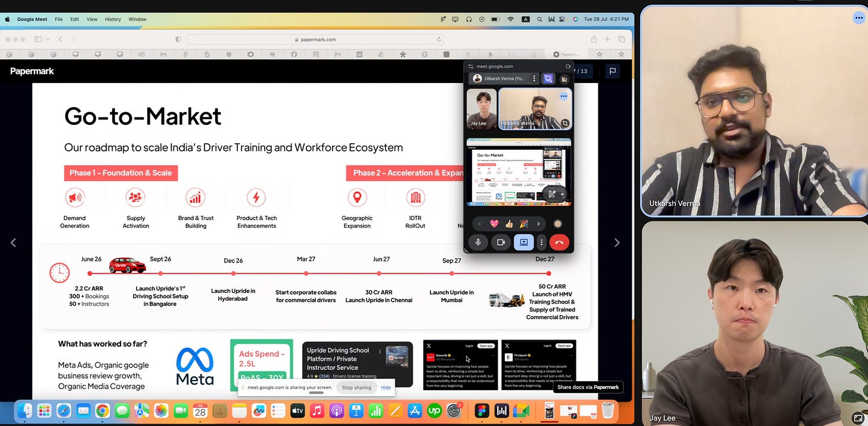Open more options next to present button
Image resolution: width=868 pixels, height=426 pixels.
pyautogui.click(x=541, y=242)
